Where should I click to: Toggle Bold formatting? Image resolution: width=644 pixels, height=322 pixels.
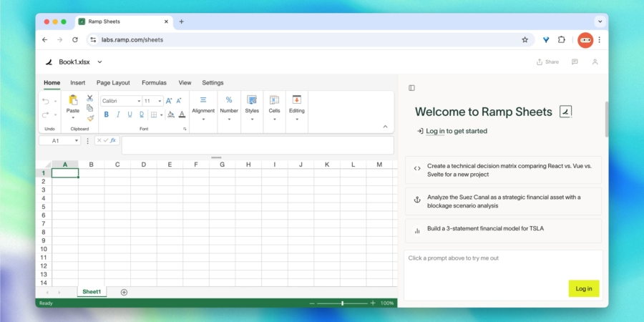point(107,114)
